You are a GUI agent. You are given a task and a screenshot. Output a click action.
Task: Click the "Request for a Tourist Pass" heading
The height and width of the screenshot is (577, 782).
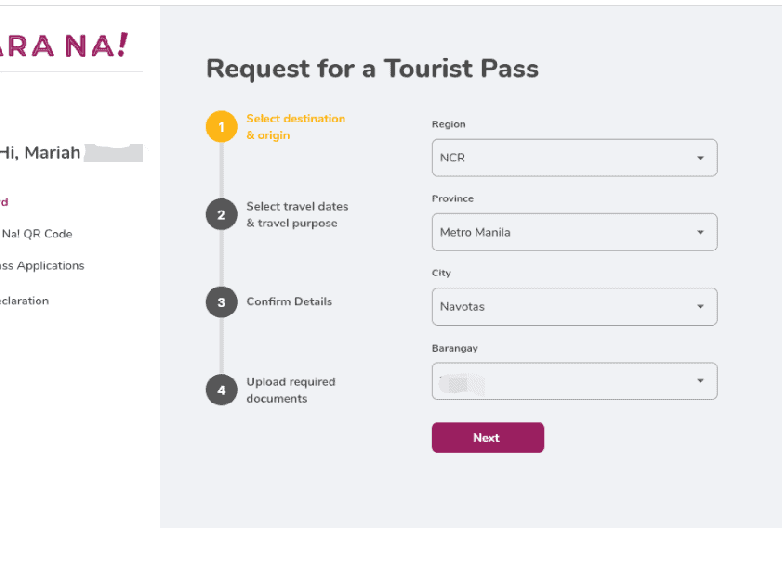click(x=372, y=69)
